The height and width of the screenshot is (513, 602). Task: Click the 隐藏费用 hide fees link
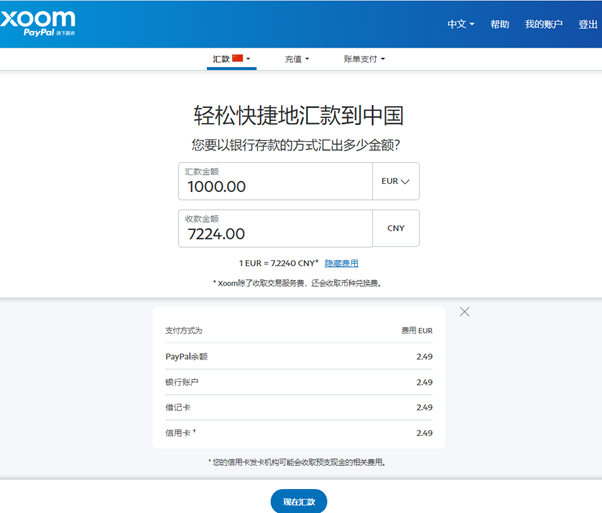tap(341, 263)
